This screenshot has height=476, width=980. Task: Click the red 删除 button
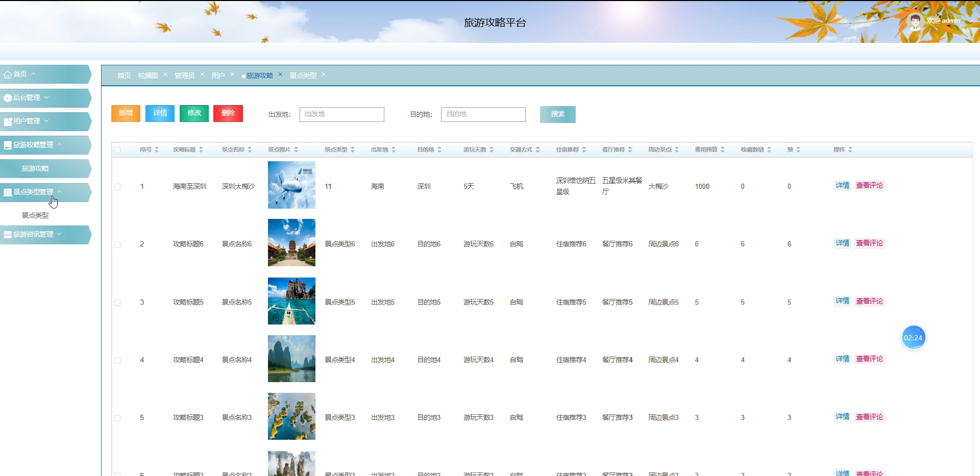point(228,113)
